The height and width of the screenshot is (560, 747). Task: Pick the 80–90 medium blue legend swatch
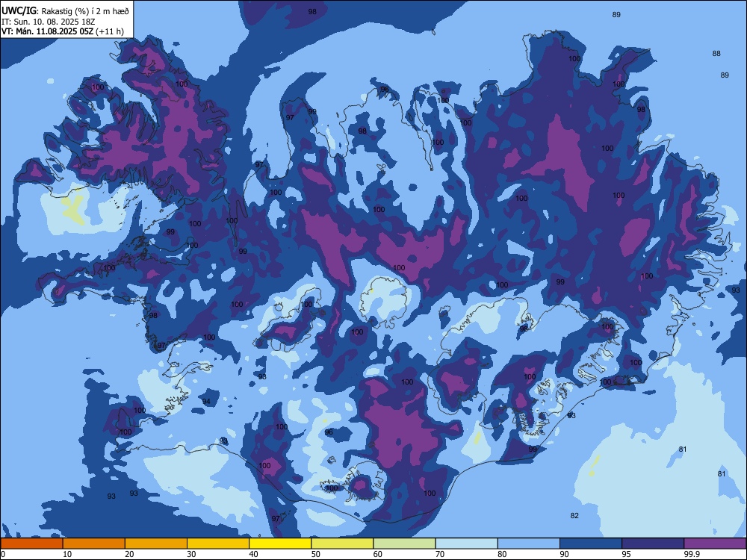(x=529, y=544)
